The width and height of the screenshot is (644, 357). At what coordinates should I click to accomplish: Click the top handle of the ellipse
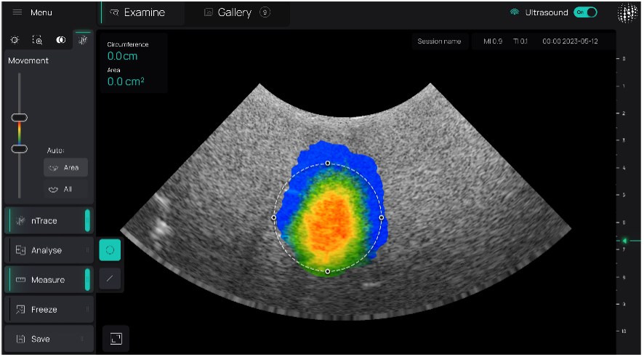[328, 163]
